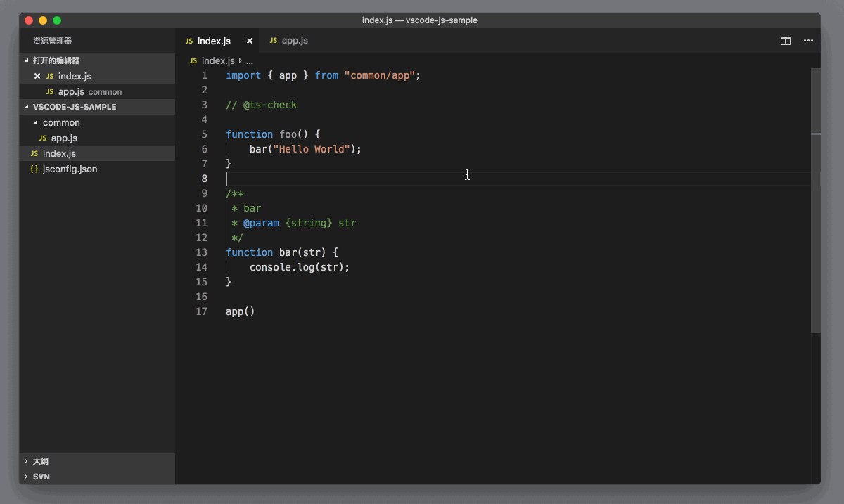
Task: Close the index.js editor tab
Action: tap(249, 41)
